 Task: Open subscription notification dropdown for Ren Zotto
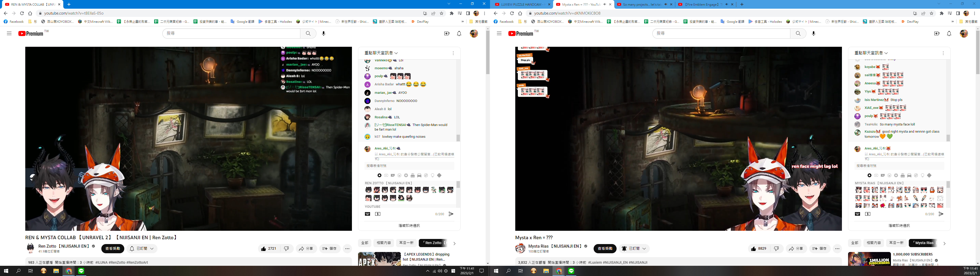[x=142, y=249]
